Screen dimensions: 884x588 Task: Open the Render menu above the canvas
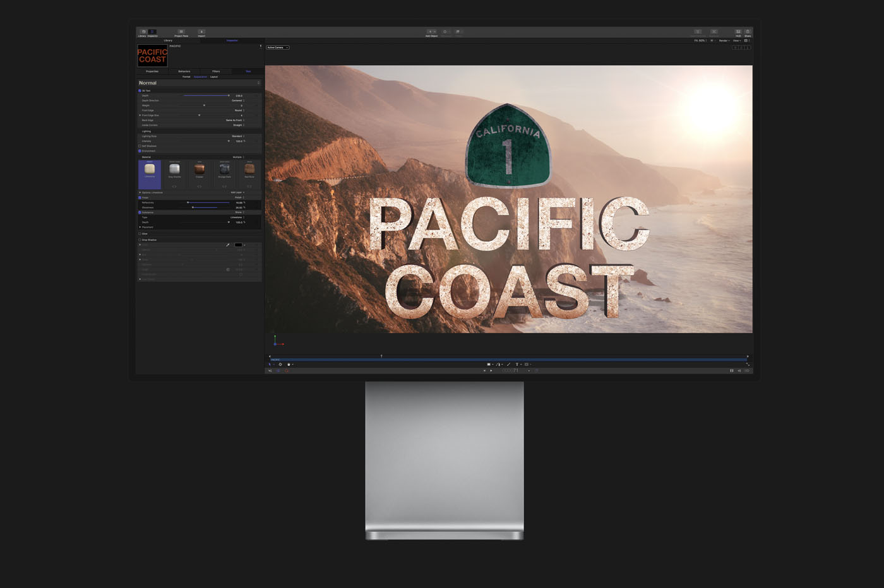click(x=724, y=40)
